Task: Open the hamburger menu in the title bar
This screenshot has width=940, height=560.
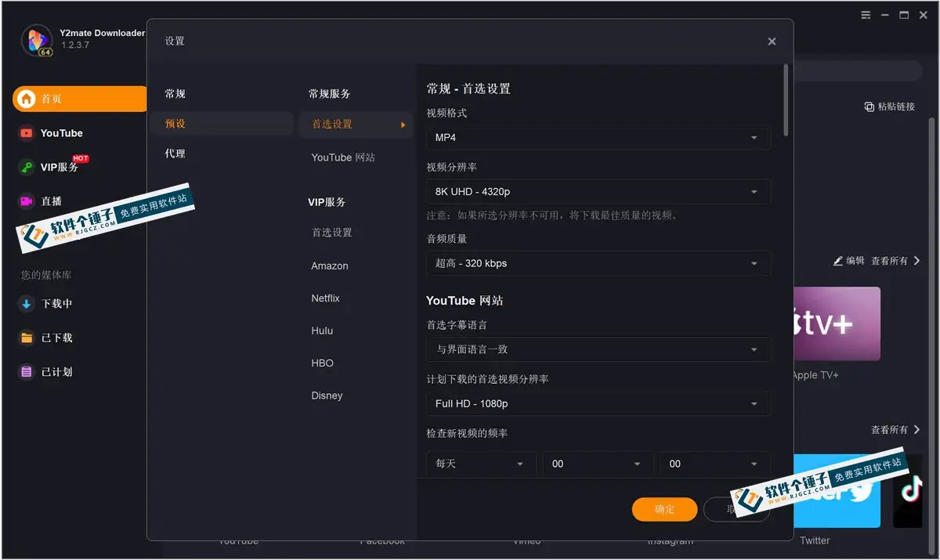Action: 866,15
